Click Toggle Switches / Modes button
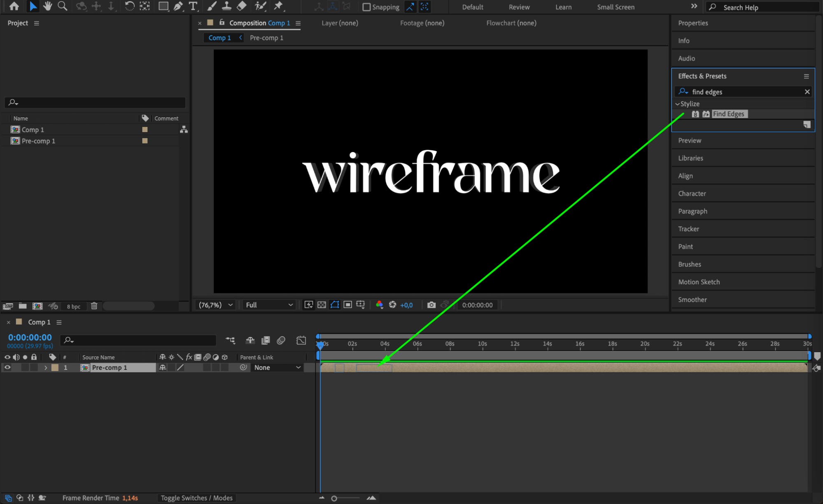Viewport: 823px width, 504px height. tap(196, 498)
